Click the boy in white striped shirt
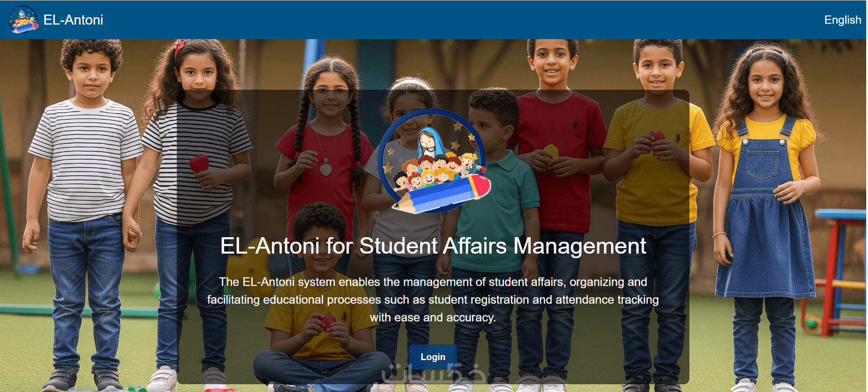The height and width of the screenshot is (392, 868). [85, 214]
